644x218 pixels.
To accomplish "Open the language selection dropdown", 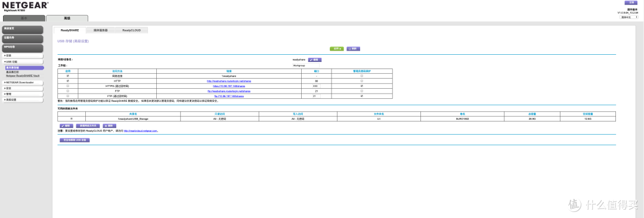I will click(x=629, y=17).
